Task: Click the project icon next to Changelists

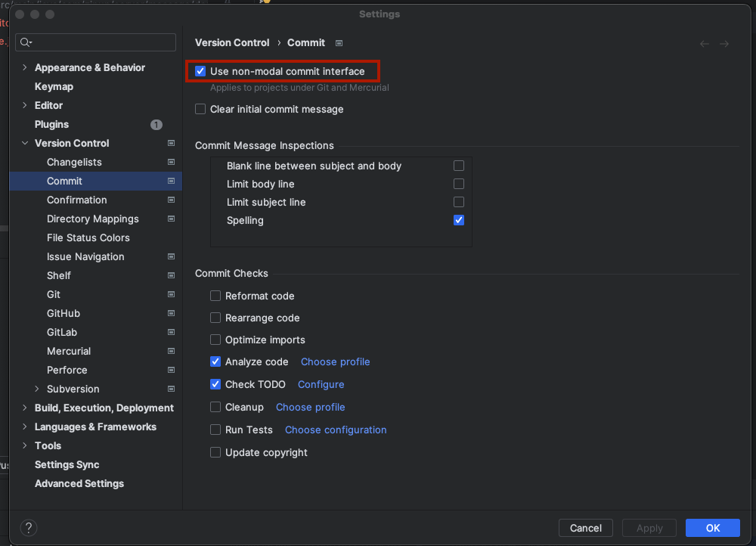Action: (x=171, y=162)
